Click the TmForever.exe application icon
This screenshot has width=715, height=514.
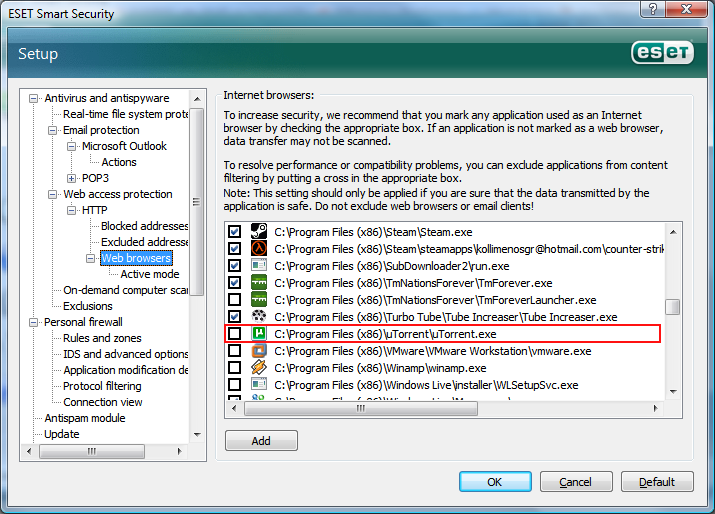point(259,282)
